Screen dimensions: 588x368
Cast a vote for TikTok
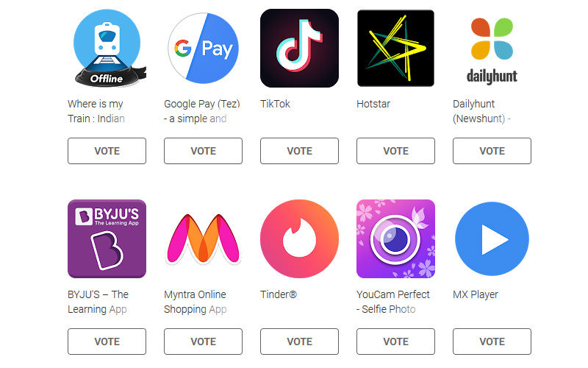pyautogui.click(x=299, y=151)
